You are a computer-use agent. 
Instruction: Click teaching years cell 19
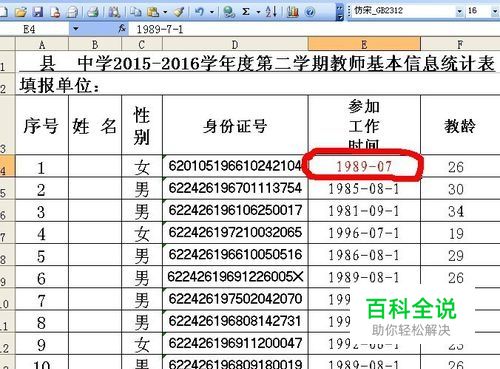460,233
